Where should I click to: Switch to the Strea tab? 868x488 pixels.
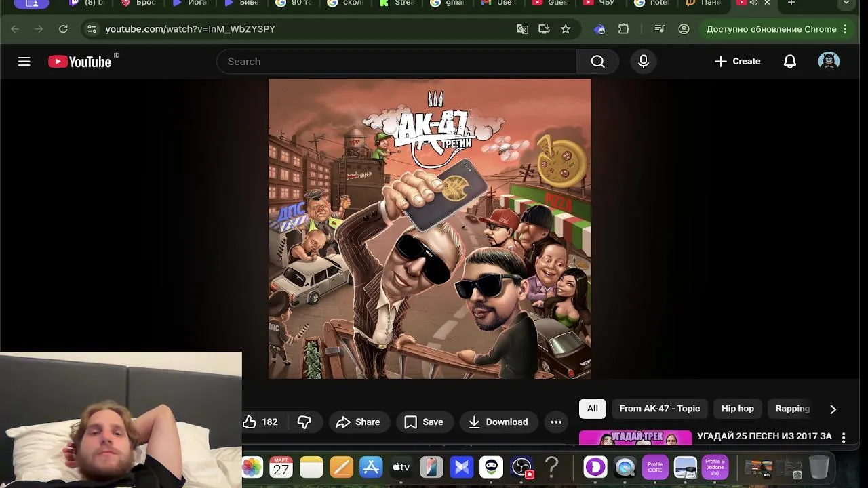(x=397, y=3)
